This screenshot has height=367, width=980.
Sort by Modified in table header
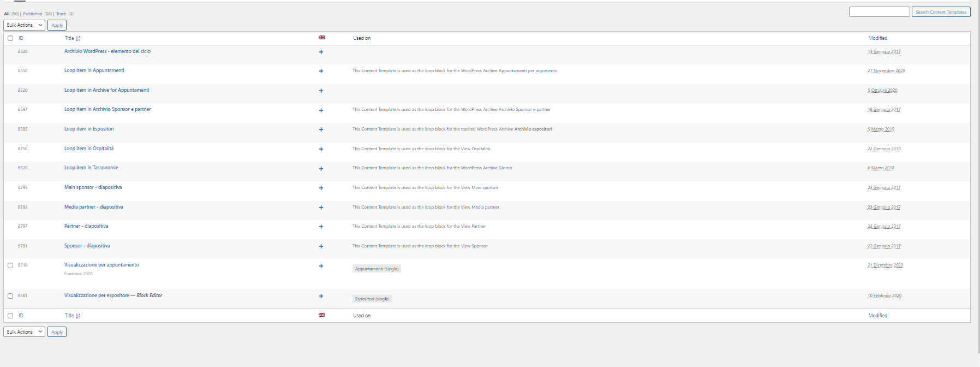[878, 38]
